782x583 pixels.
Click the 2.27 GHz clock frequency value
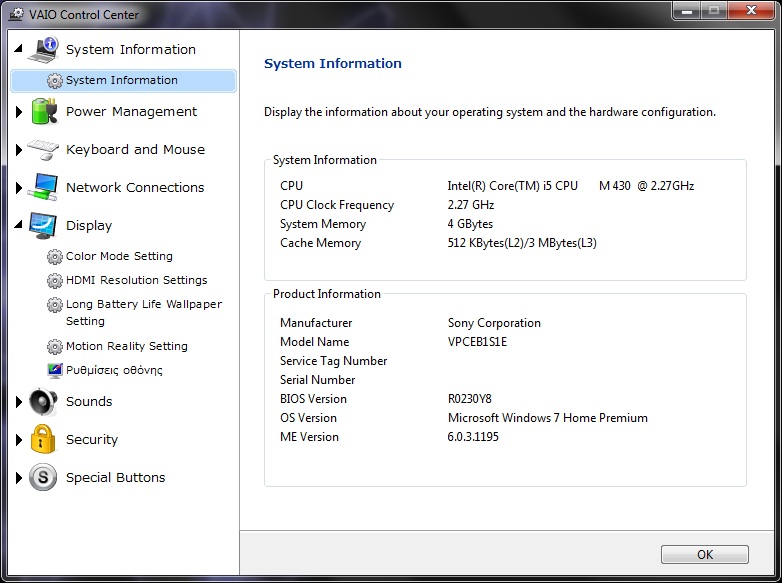coord(471,204)
